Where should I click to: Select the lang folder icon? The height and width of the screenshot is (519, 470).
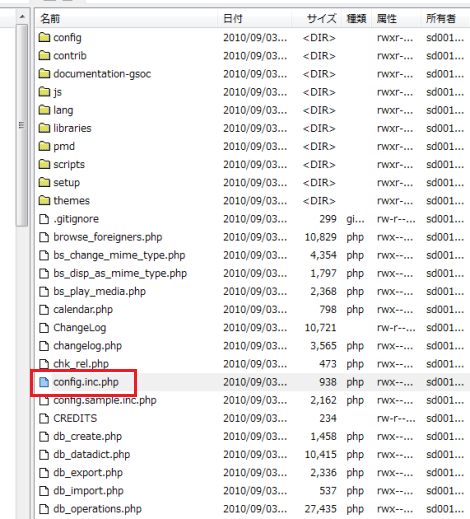[44, 110]
